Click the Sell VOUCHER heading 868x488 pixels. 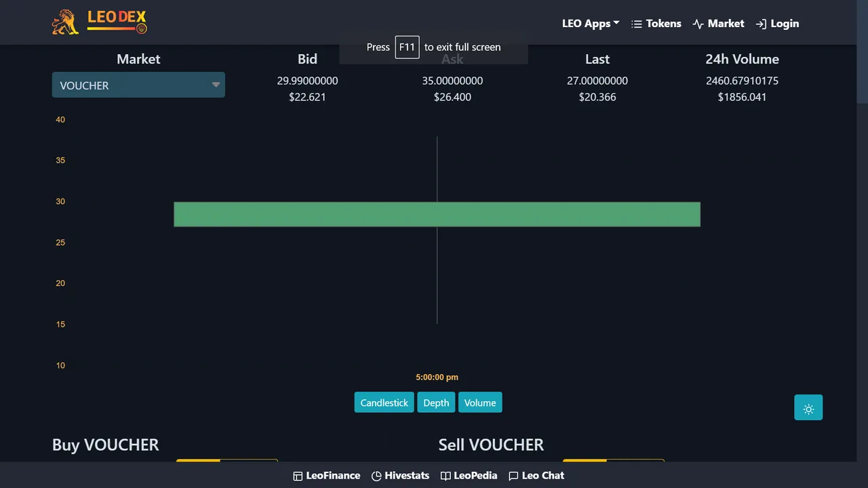[491, 445]
